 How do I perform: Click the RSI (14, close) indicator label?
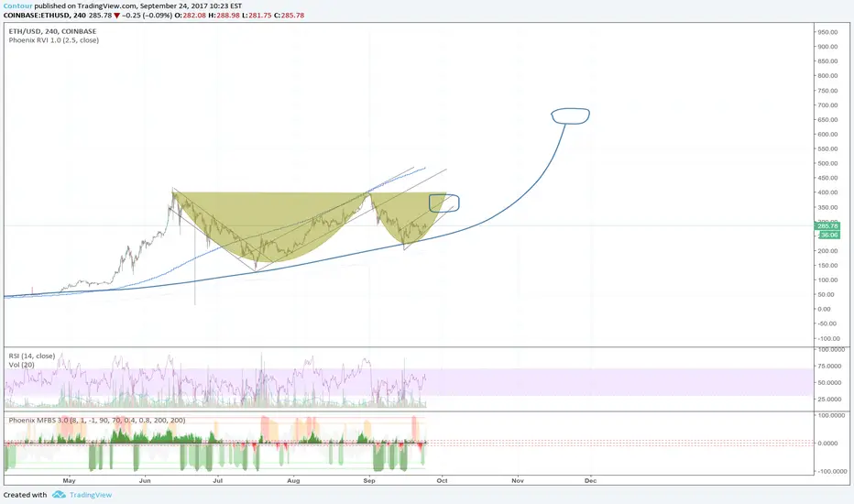tap(31, 356)
